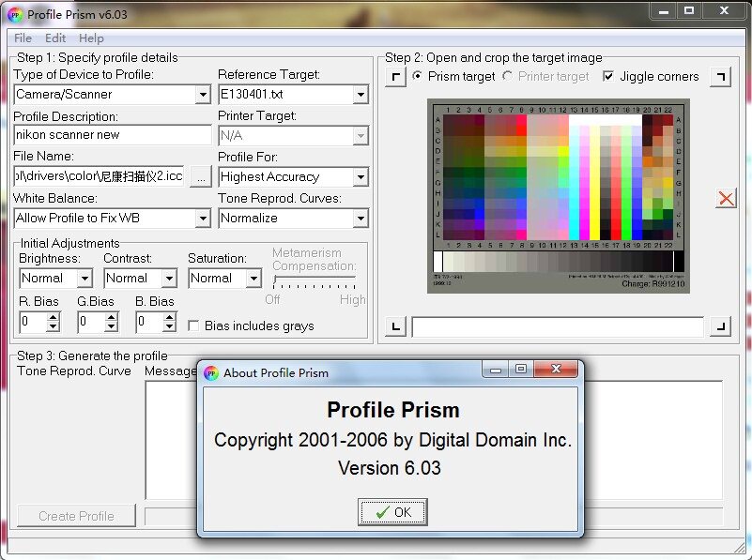Decrease the G. Bias value
This screenshot has width=752, height=560.
point(112,326)
